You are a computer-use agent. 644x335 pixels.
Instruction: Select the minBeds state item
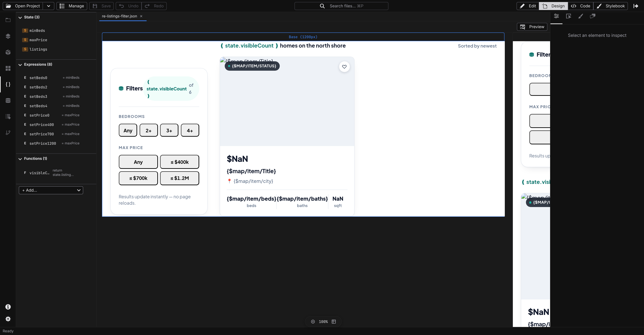click(x=56, y=30)
